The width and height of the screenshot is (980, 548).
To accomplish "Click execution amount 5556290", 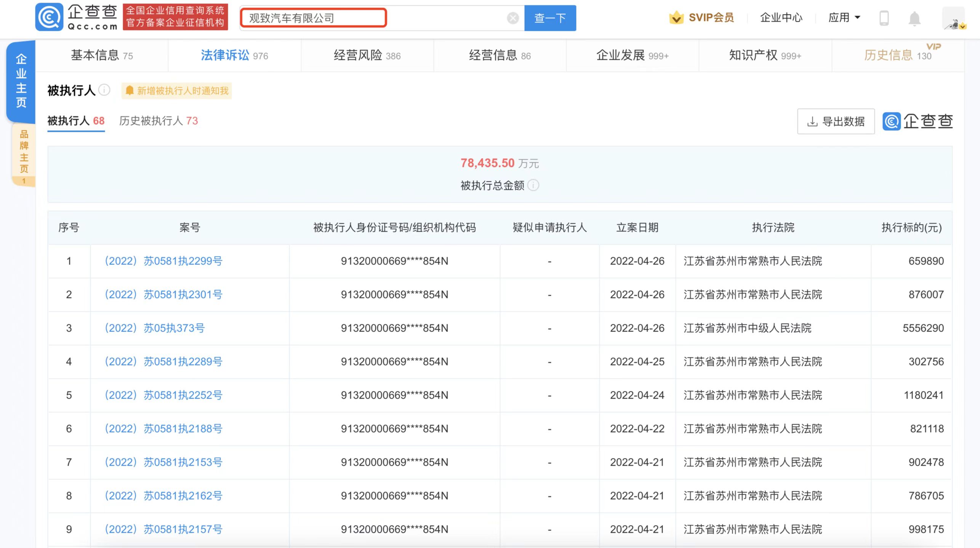I will [923, 328].
